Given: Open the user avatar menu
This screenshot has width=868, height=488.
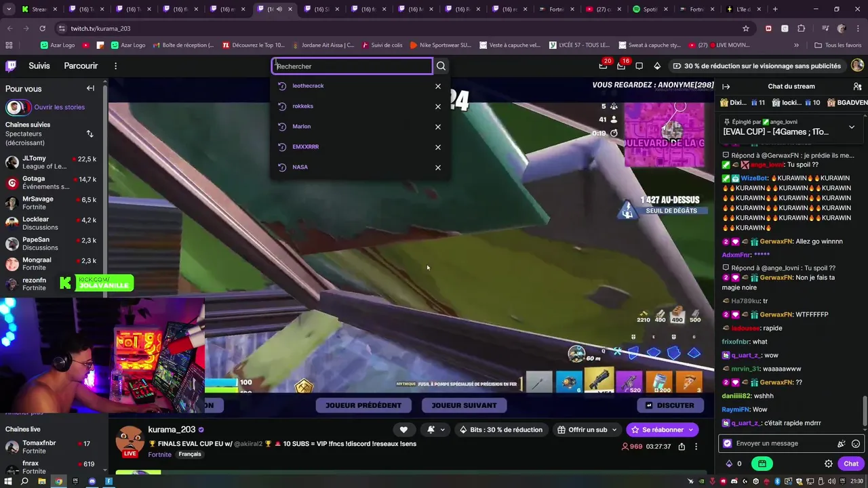Looking at the screenshot, I should click(857, 66).
